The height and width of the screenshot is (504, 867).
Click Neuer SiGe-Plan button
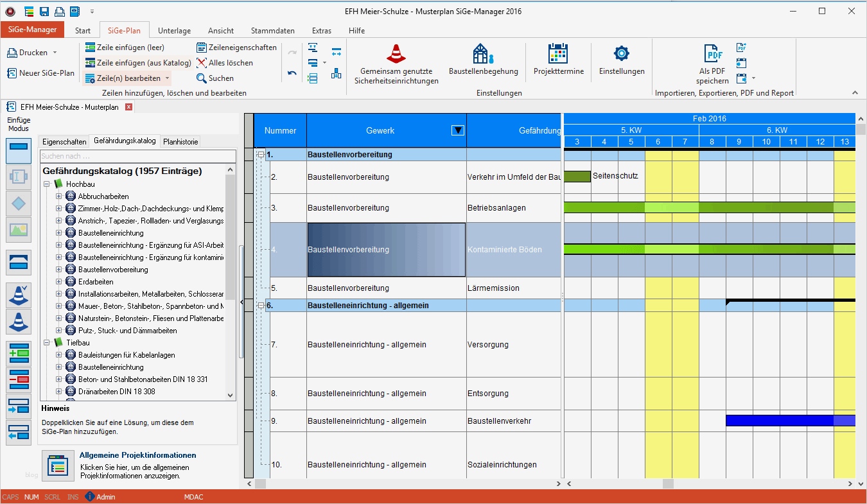[40, 73]
